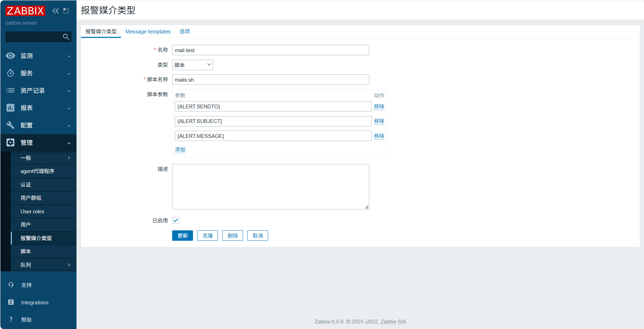This screenshot has width=644, height=329.
Task: Remove the {ALERT.SUBJECT} parameter
Action: 379,121
